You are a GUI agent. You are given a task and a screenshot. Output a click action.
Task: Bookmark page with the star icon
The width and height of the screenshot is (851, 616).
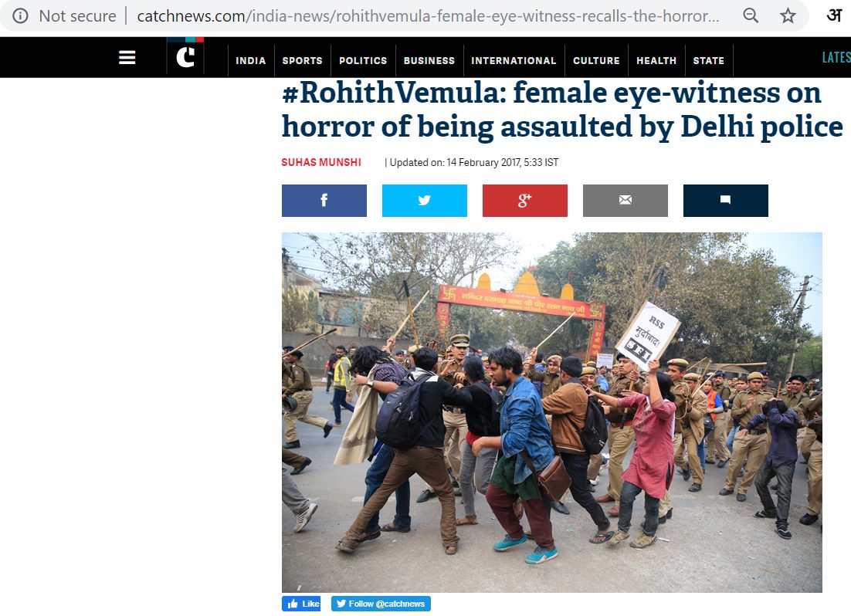788,15
